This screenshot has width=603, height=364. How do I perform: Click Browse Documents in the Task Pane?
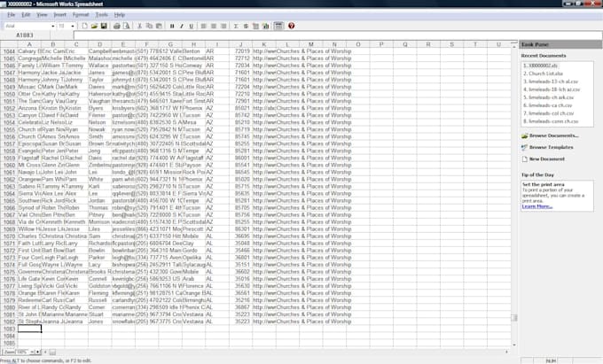pyautogui.click(x=550, y=136)
